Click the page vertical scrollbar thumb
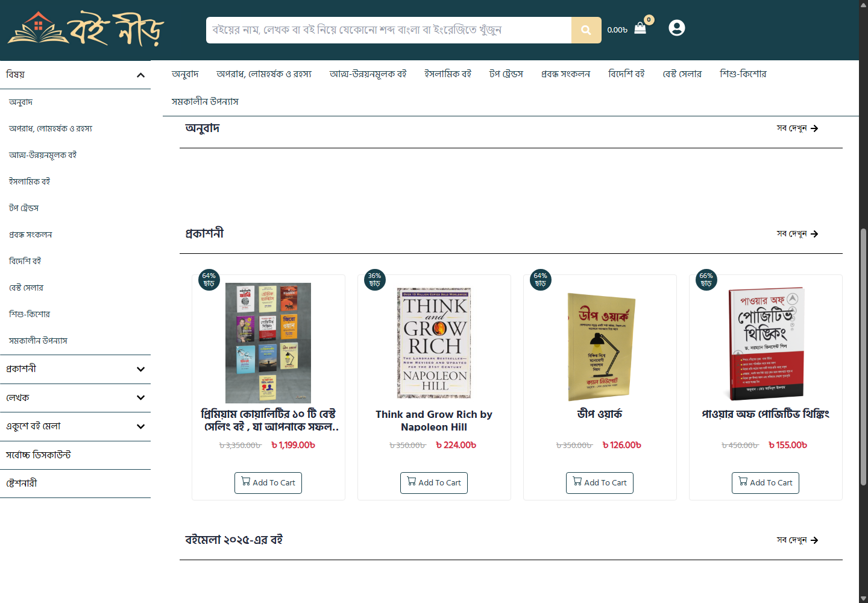 click(x=864, y=357)
